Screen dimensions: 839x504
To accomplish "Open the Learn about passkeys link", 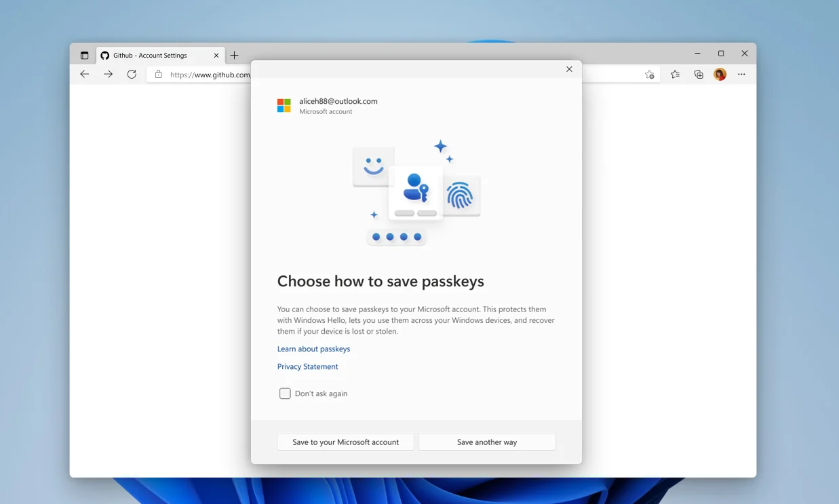I will tap(313, 349).
